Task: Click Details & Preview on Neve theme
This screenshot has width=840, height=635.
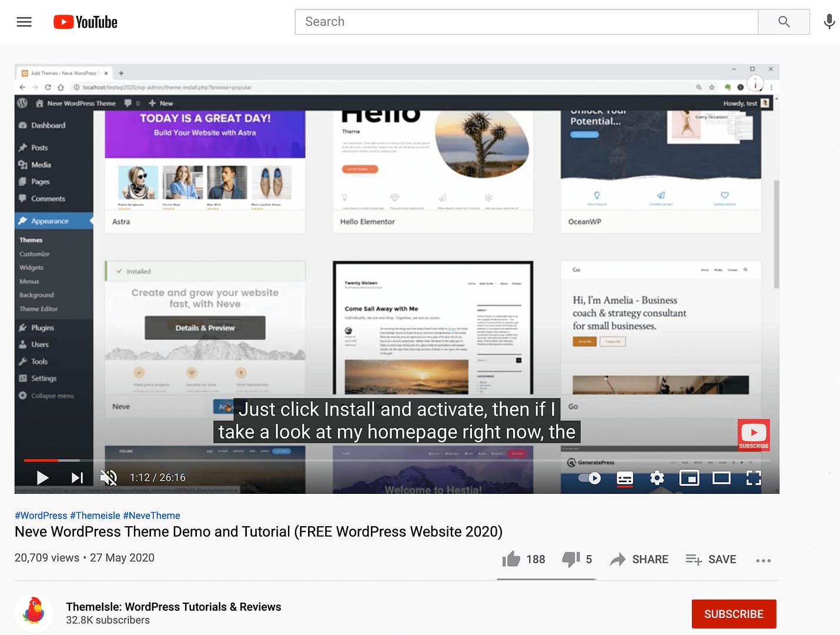Action: pos(205,327)
